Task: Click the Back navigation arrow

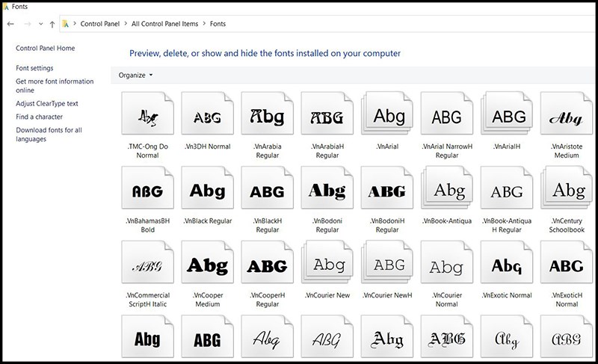Action: pos(10,24)
